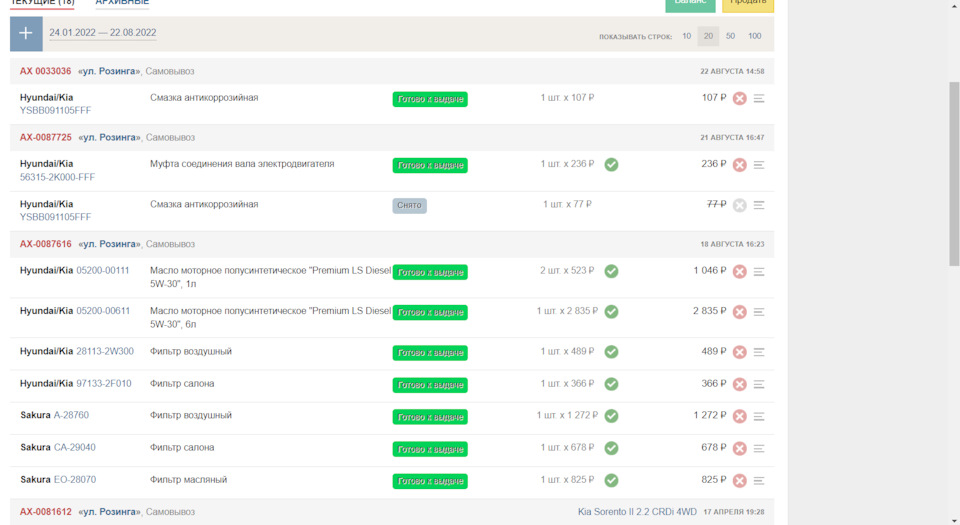Click Готово к выдаче badge for Фильтр масляный
This screenshot has width=960, height=525.
point(430,482)
